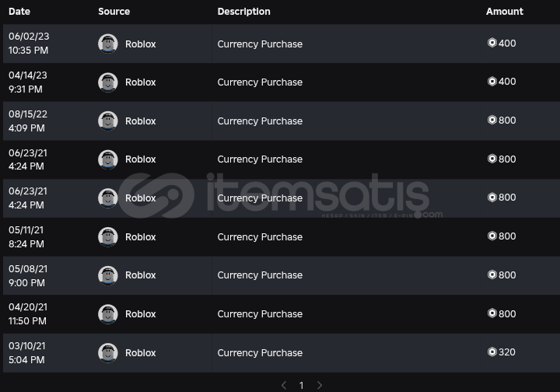Click the Roblox avatar in the 04/14/23 row
The height and width of the screenshot is (392, 560).
point(108,82)
